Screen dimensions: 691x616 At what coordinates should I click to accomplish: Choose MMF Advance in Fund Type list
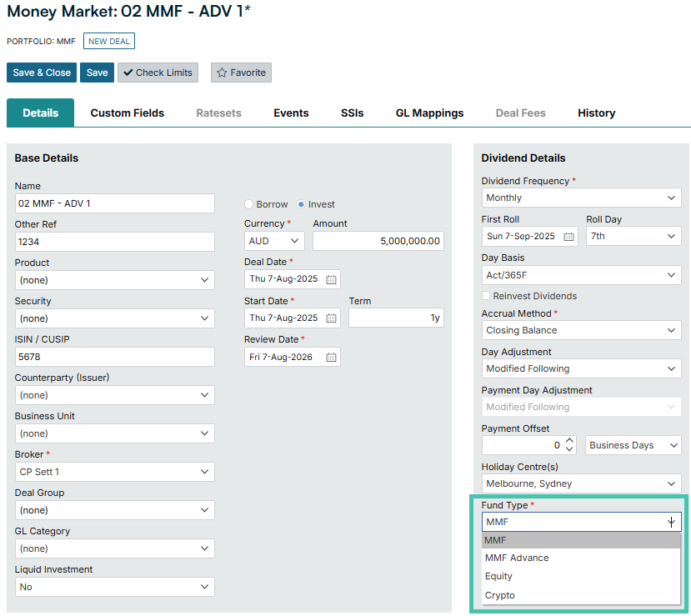click(581, 558)
